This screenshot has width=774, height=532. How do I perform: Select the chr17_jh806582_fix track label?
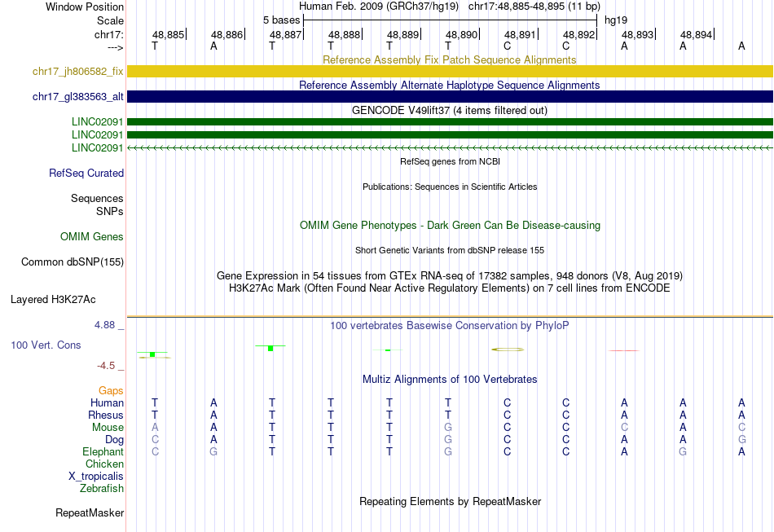coord(78,71)
